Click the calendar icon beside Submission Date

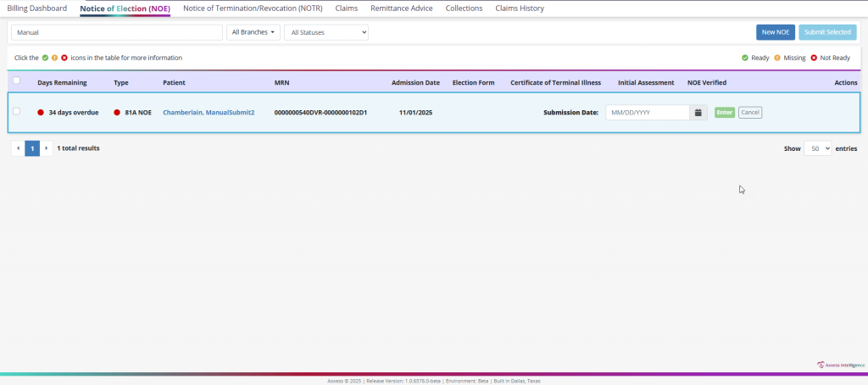(x=698, y=112)
